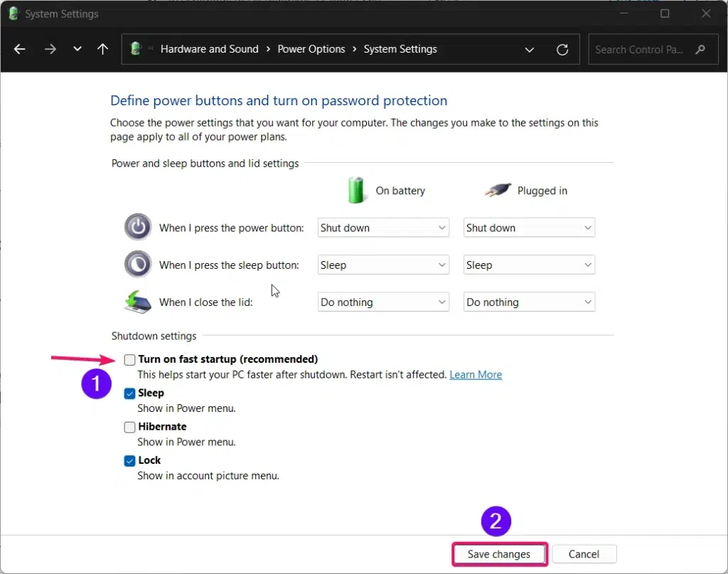The width and height of the screenshot is (728, 574).
Task: Go forward with the right arrow
Action: click(50, 49)
